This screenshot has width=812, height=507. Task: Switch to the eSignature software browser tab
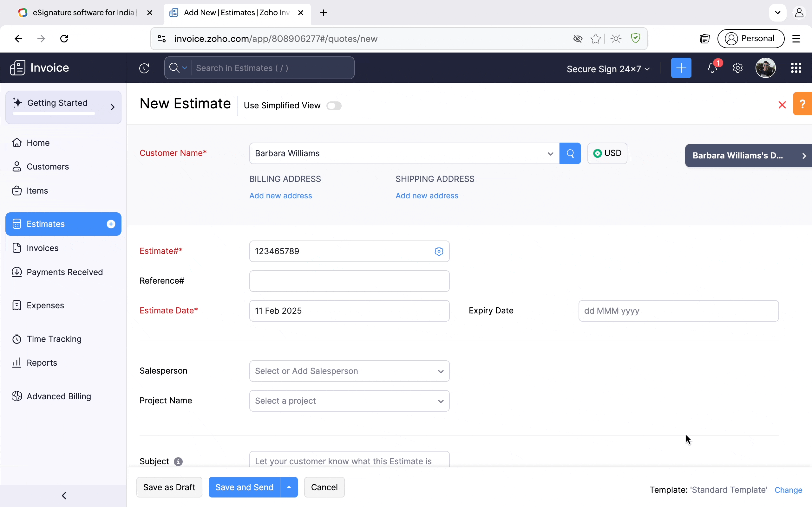[83, 13]
